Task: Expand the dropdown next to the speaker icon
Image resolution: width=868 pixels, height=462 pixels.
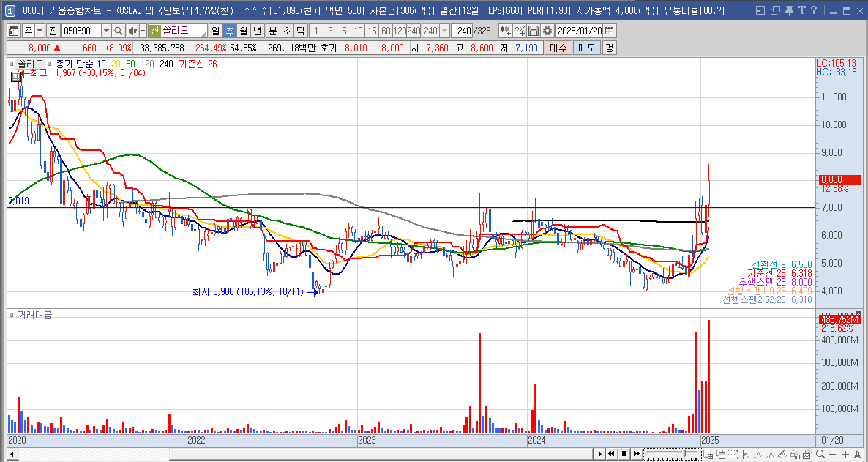Action: coord(143,31)
